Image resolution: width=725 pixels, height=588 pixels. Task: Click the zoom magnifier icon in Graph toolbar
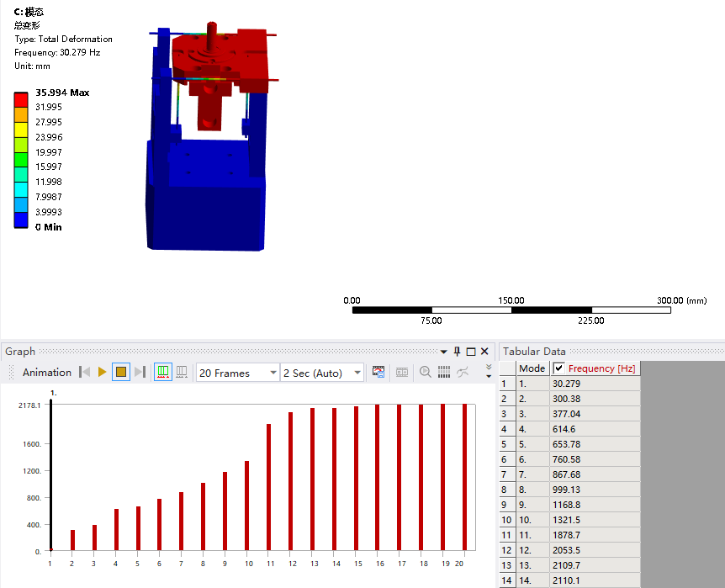[426, 372]
